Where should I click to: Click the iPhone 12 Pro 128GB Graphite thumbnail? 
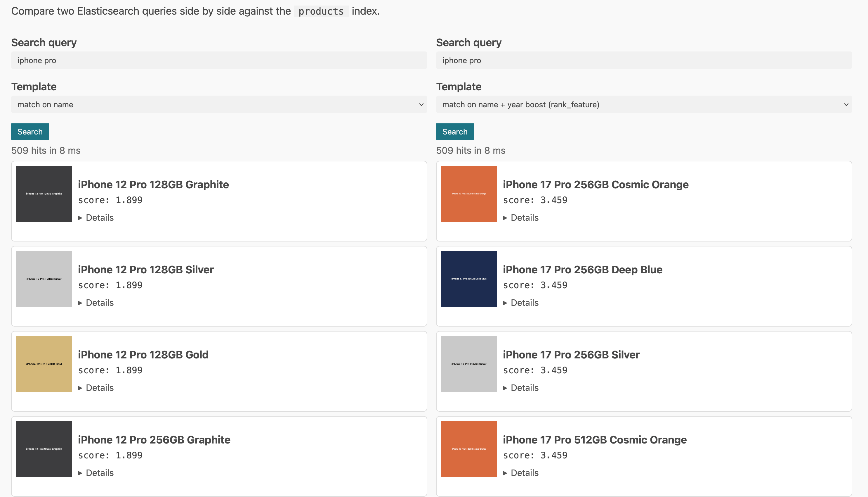[x=44, y=194]
